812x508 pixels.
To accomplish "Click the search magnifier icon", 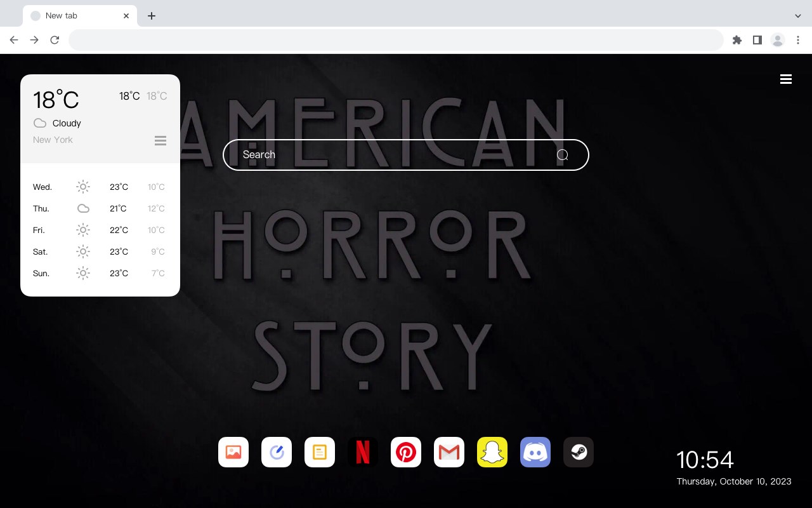I will [x=563, y=155].
